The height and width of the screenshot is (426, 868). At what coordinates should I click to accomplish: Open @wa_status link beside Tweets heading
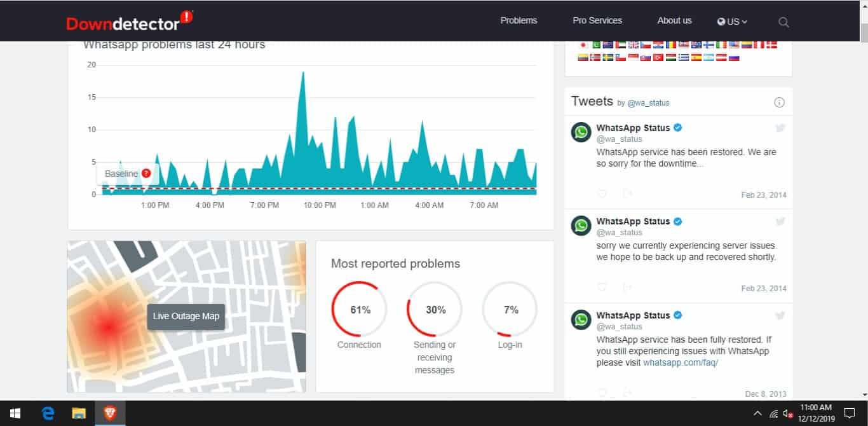(648, 102)
